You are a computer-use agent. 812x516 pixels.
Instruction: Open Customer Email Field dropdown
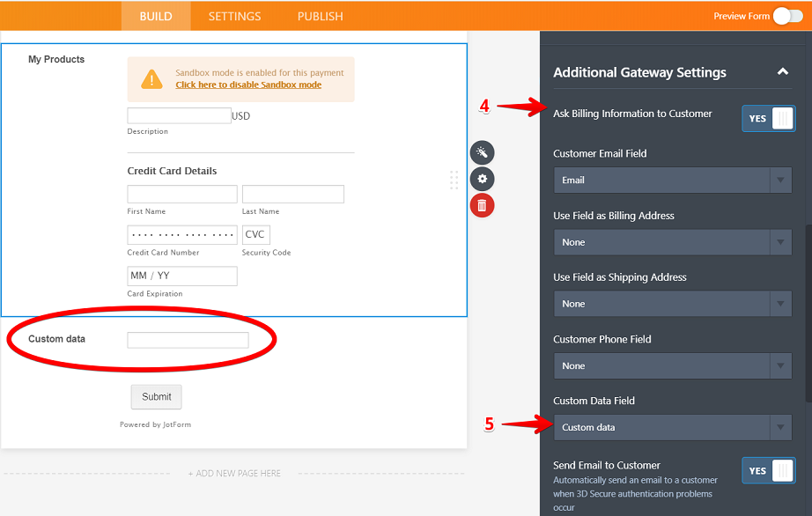pyautogui.click(x=673, y=181)
